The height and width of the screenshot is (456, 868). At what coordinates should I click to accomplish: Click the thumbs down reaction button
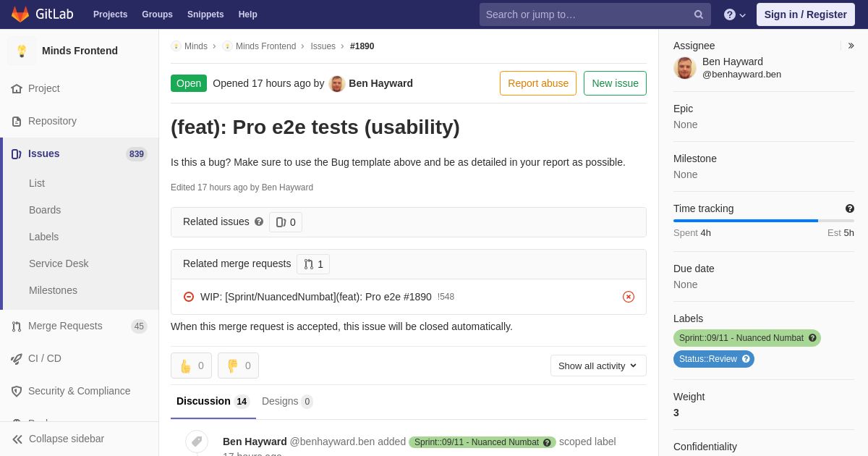[x=238, y=366]
